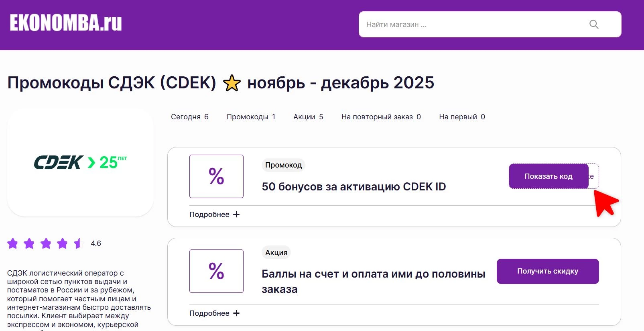Click the 4.6 rating value
Screen dimensions: 644x331
(x=96, y=243)
